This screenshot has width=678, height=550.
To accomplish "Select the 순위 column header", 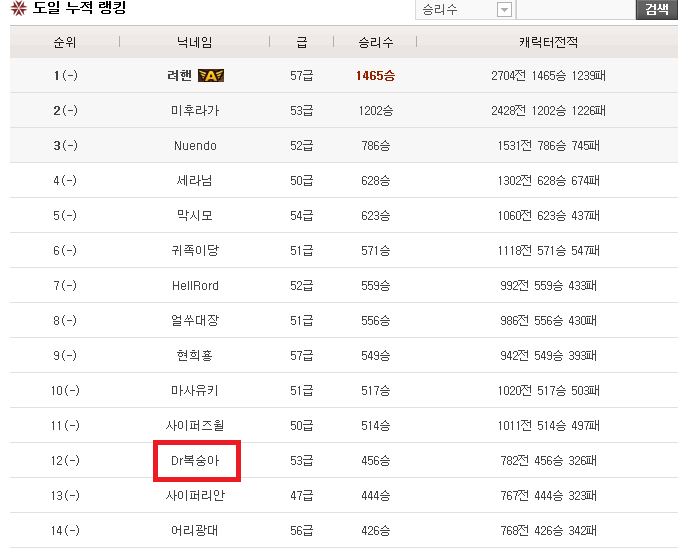I will point(65,42).
